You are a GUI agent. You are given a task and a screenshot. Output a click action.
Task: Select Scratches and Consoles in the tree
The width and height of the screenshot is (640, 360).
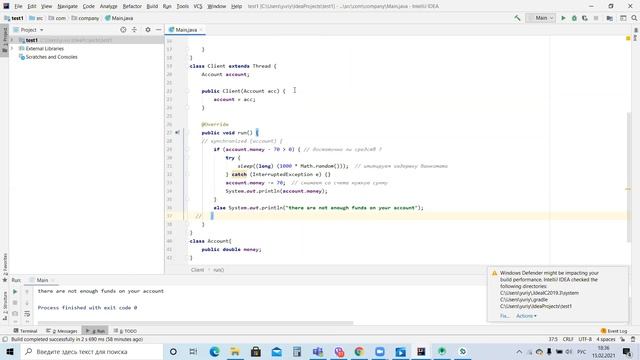point(51,57)
